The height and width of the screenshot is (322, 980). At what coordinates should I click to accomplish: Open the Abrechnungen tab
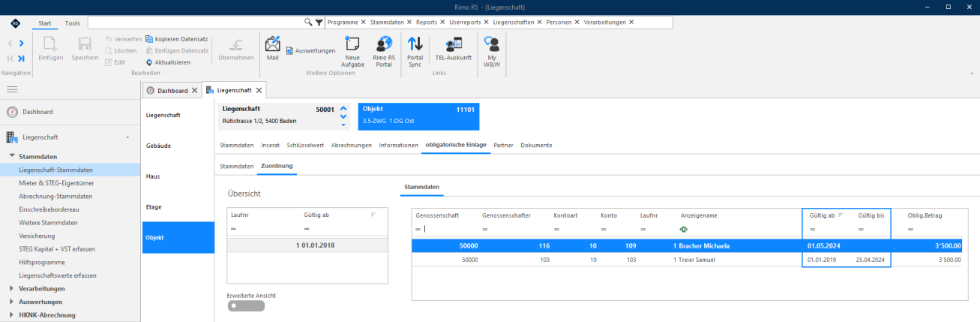click(x=352, y=145)
